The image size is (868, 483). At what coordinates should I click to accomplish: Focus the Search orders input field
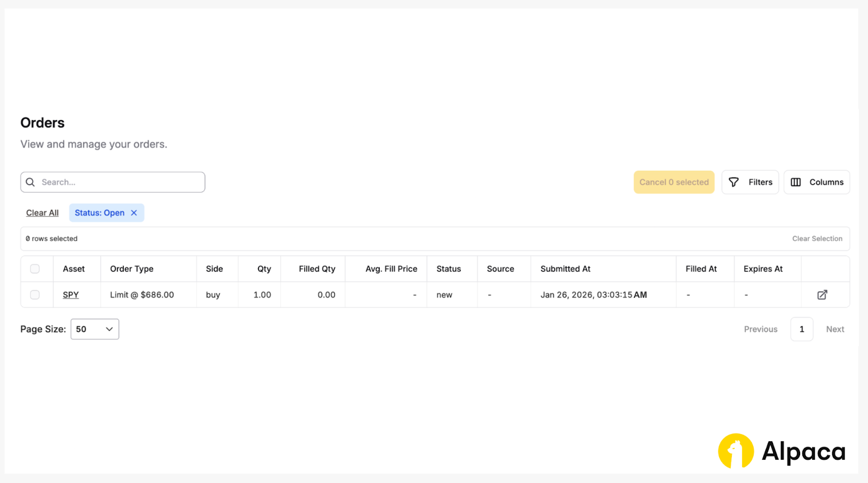point(119,182)
